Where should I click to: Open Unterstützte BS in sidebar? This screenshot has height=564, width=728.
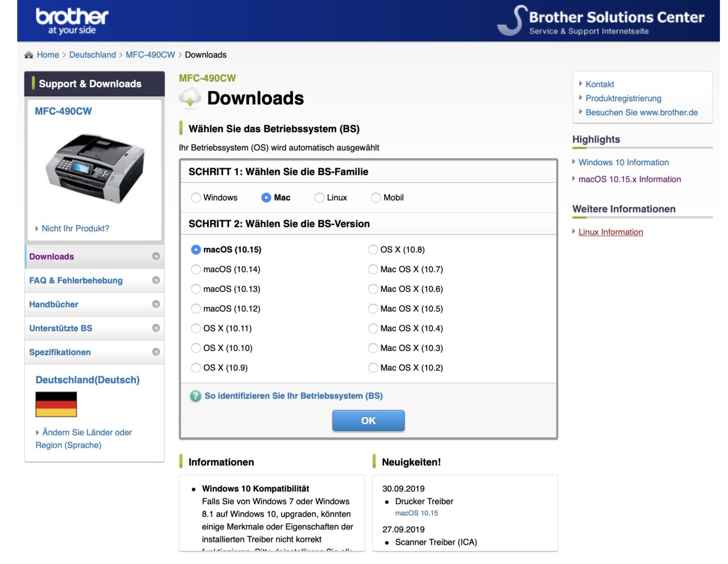[95, 328]
